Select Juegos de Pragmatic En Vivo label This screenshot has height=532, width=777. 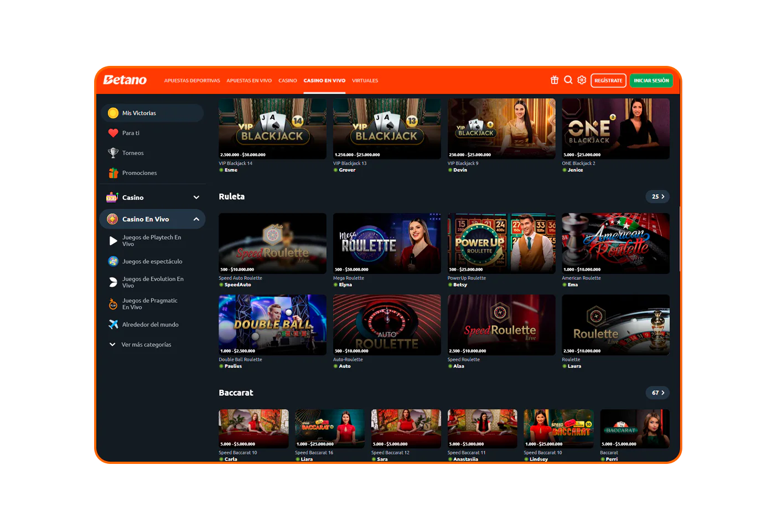150,304
